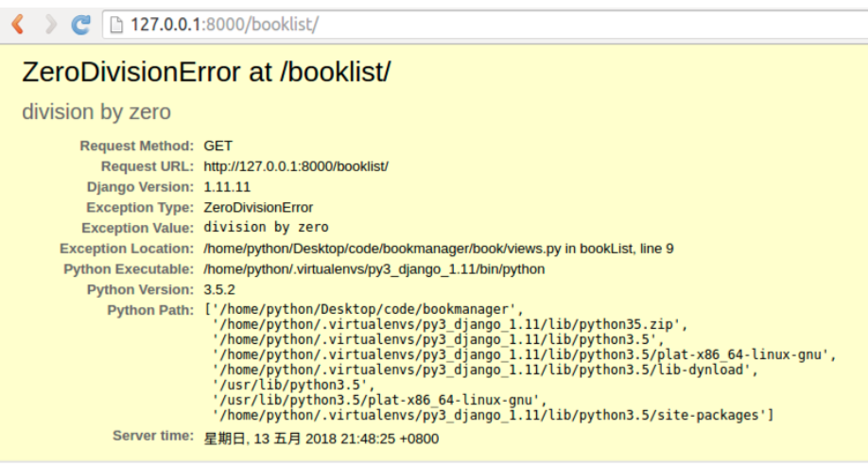Click the Python executable path ending bin/python

click(x=374, y=269)
